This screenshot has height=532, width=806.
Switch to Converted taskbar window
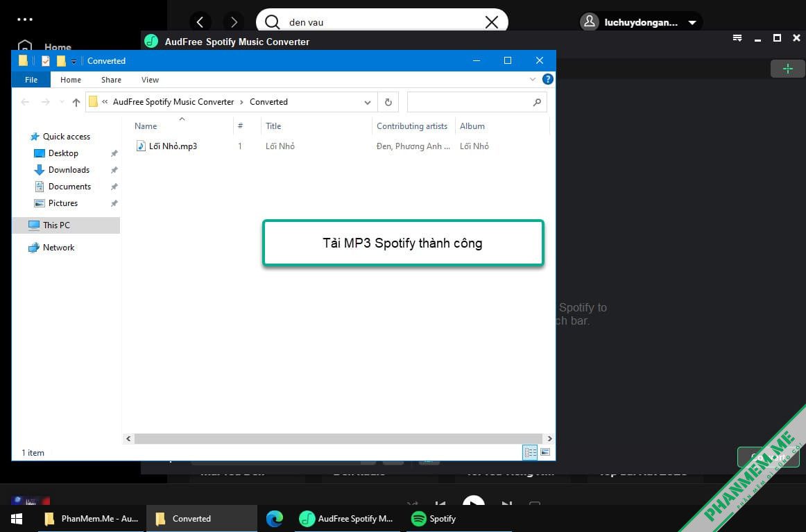coord(201,519)
